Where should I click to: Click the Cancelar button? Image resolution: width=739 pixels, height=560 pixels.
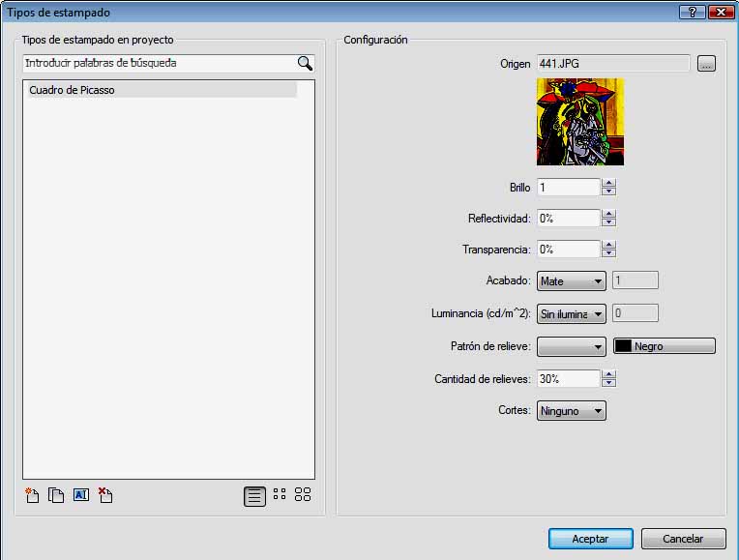click(683, 539)
